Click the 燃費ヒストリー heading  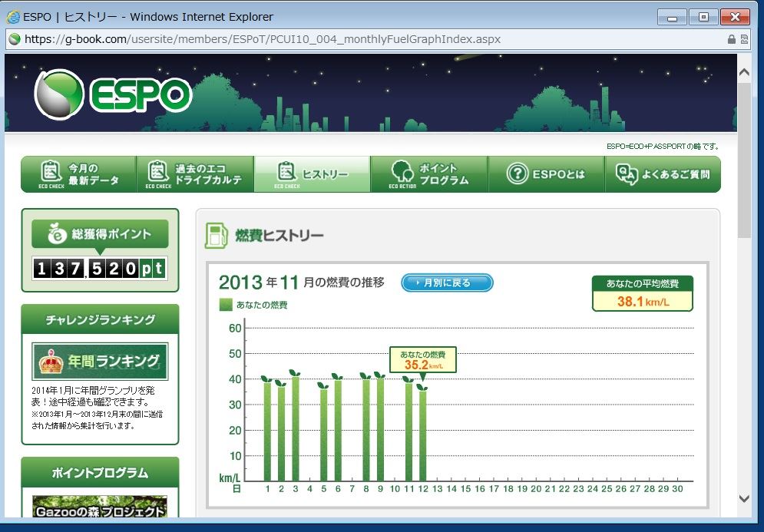point(279,236)
